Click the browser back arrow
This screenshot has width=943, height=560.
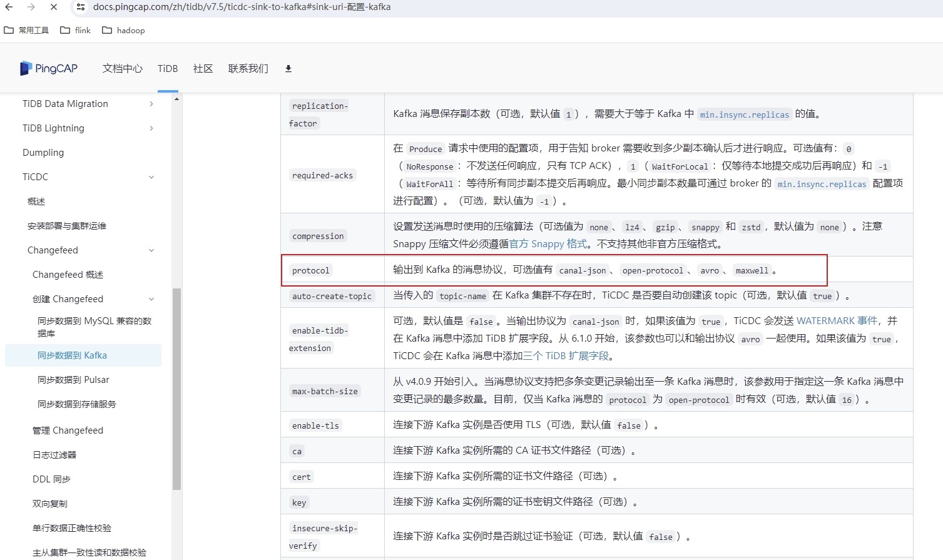[9, 7]
